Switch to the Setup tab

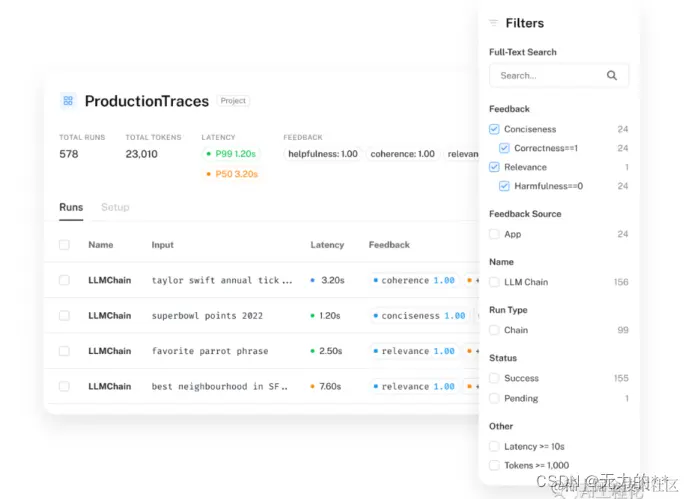coord(115,207)
